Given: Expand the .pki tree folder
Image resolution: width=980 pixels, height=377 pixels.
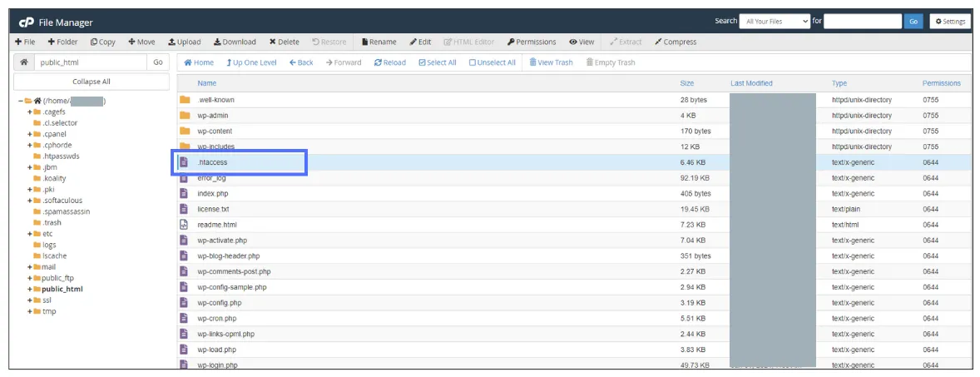Looking at the screenshot, I should click(29, 190).
